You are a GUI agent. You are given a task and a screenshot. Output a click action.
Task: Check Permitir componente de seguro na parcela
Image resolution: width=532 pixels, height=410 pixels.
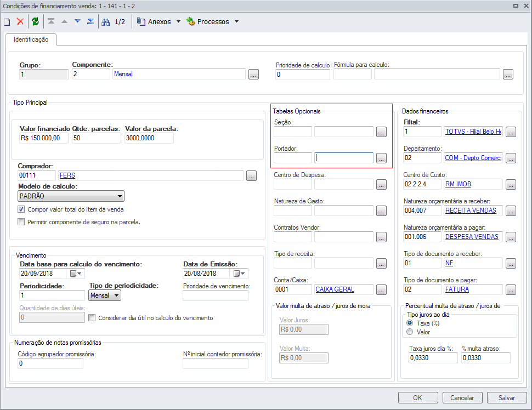pos(21,222)
